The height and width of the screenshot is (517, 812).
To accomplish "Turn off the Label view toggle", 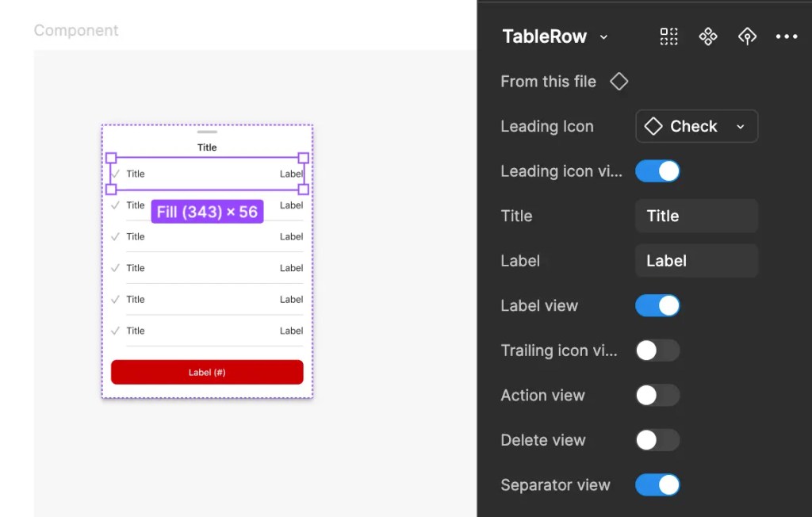I will click(657, 306).
